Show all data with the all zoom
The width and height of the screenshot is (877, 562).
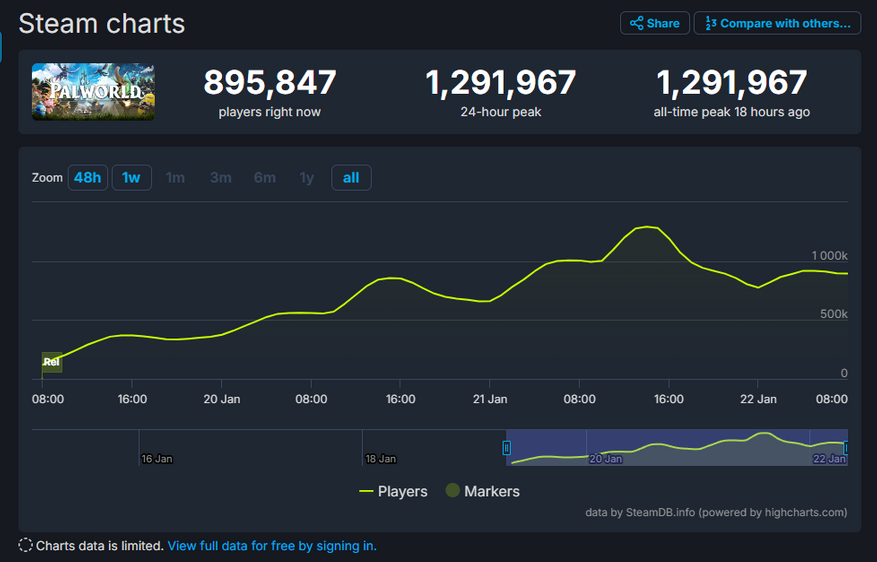pos(351,178)
